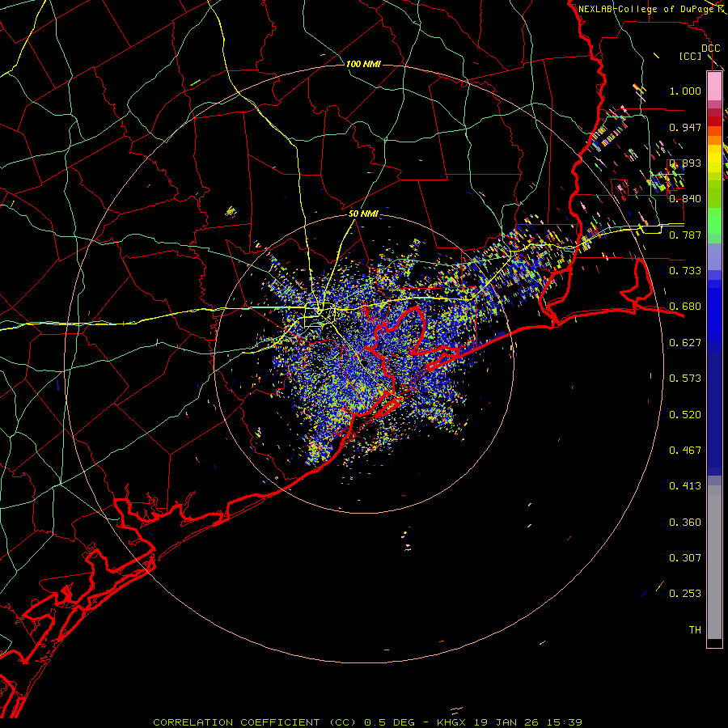Viewport: 728px width, 728px height.
Task: Click the 50 NMI range ring label
Action: (x=363, y=214)
